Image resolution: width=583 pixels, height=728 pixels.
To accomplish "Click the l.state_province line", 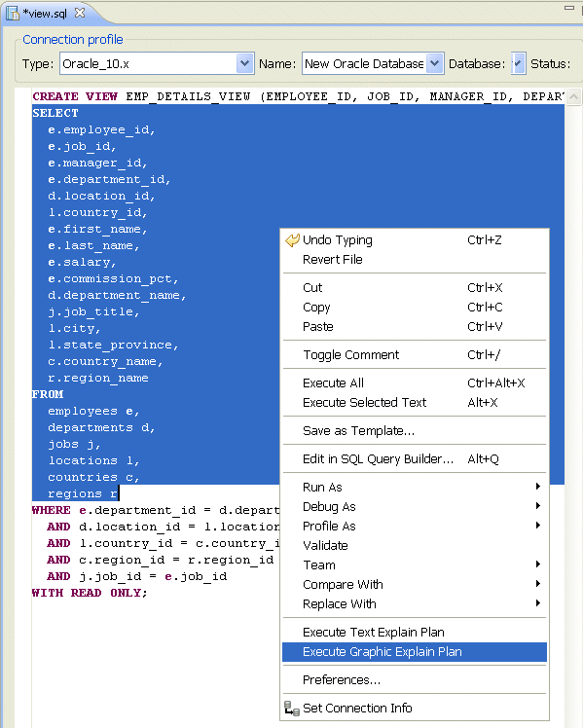I will point(113,345).
